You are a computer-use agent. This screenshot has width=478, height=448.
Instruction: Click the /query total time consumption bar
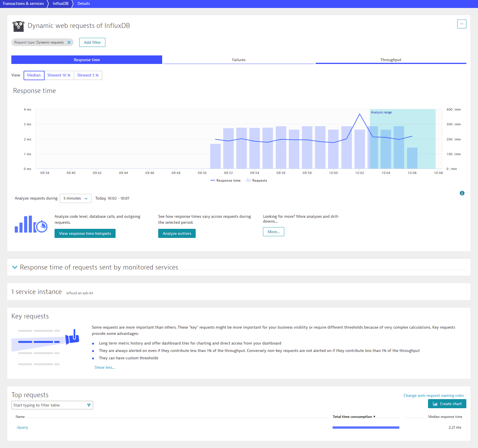[366, 427]
